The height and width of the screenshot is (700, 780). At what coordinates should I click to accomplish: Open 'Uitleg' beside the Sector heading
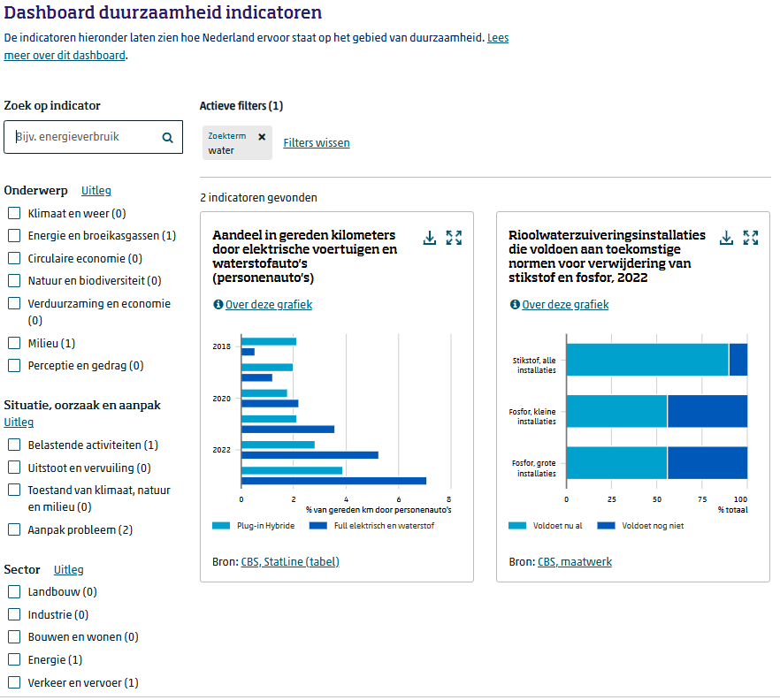pyautogui.click(x=69, y=570)
